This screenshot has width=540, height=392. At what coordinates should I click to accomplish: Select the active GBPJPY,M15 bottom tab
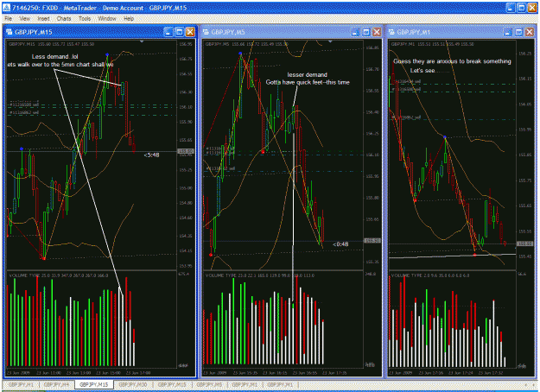click(x=93, y=384)
